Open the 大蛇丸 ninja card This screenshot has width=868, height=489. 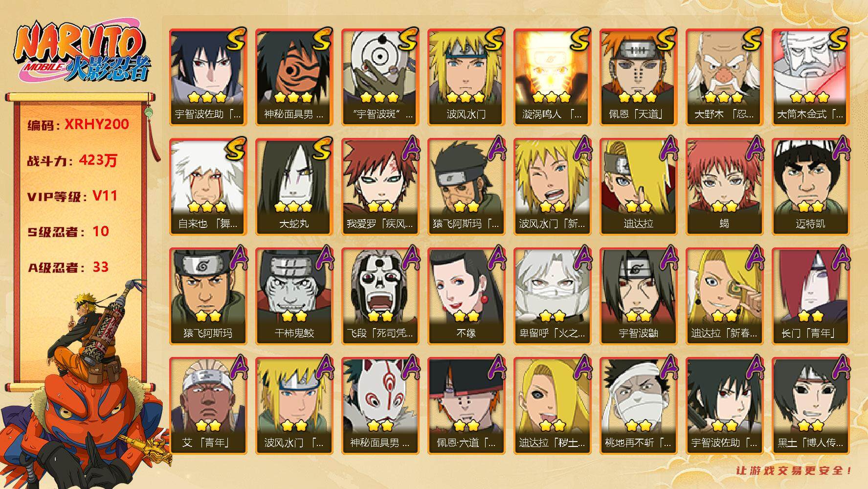pos(294,186)
